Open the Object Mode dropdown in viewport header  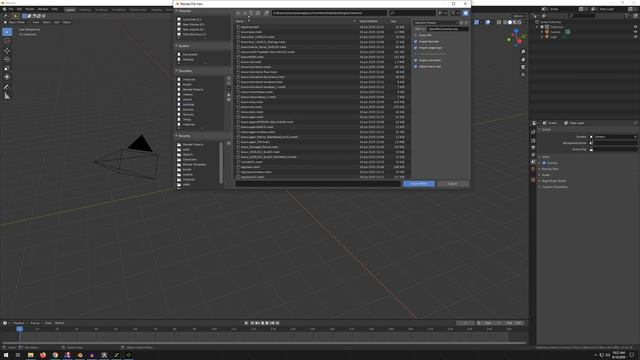coord(16,22)
